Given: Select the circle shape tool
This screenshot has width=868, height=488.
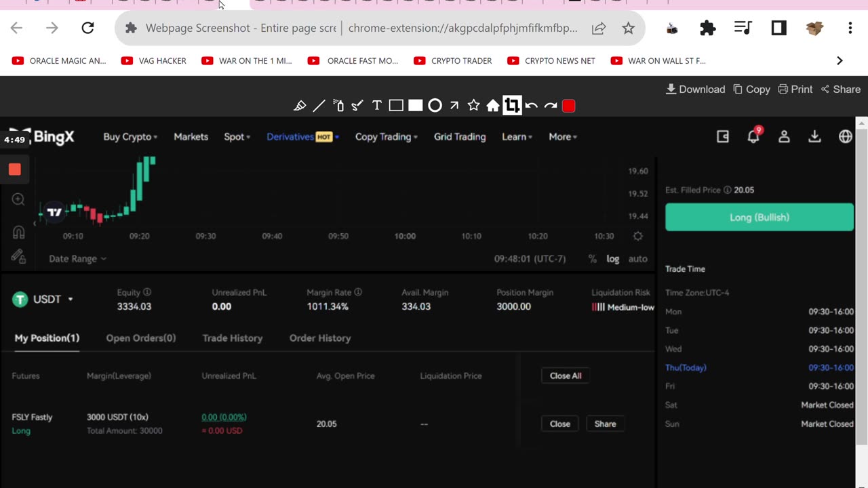Looking at the screenshot, I should [435, 106].
